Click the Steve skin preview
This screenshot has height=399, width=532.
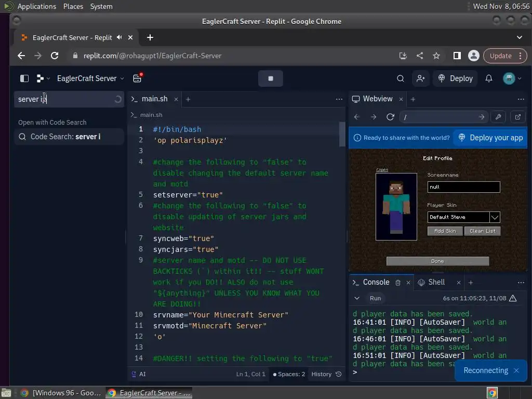[x=396, y=207]
